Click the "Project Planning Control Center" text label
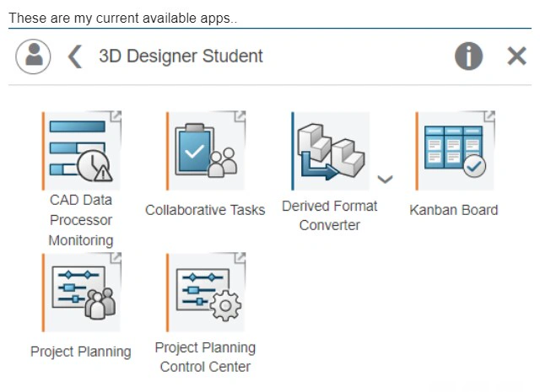This screenshot has width=540, height=392. [205, 357]
